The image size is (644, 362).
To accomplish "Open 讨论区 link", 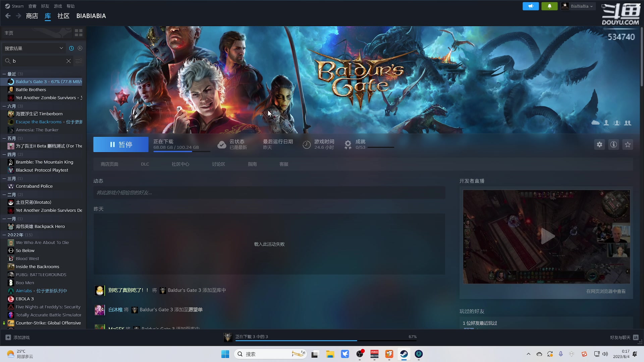I will (x=218, y=164).
